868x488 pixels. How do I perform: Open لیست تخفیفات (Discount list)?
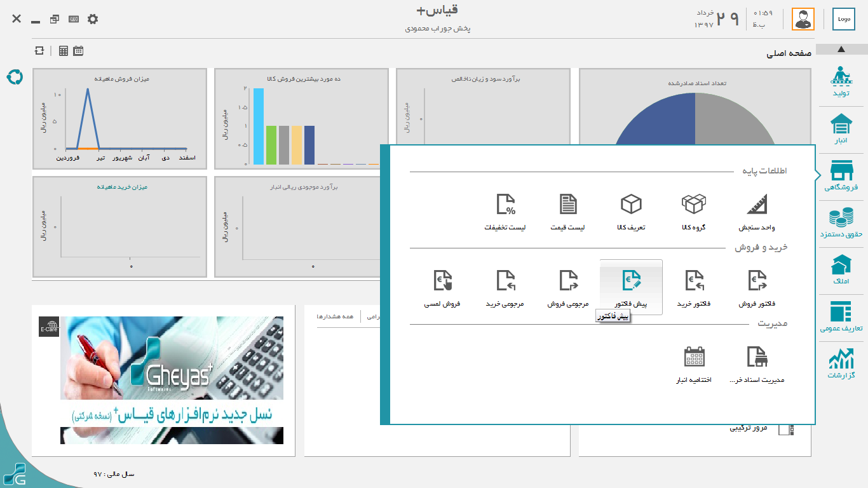(x=505, y=212)
